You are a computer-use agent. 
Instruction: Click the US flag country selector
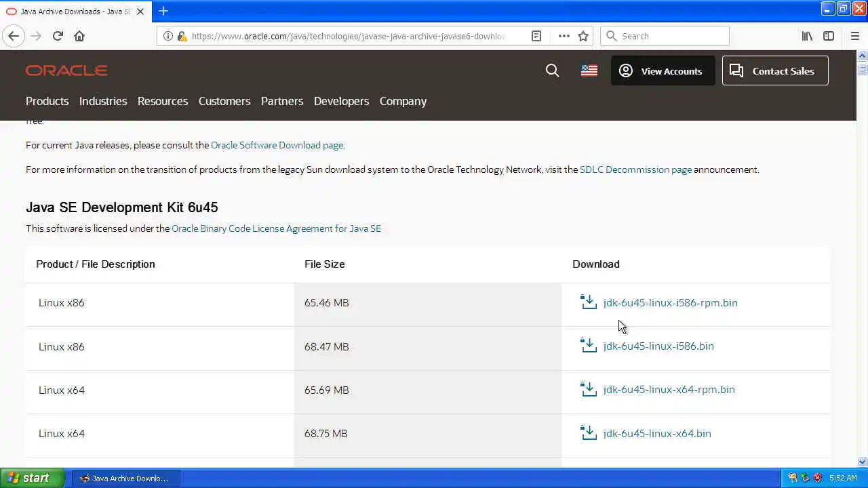589,70
